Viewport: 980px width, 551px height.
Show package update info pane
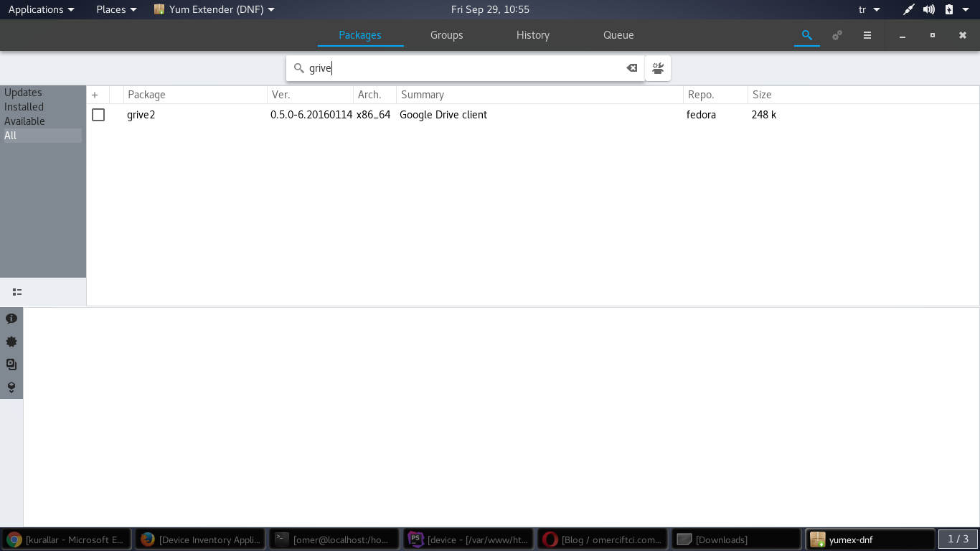point(11,342)
